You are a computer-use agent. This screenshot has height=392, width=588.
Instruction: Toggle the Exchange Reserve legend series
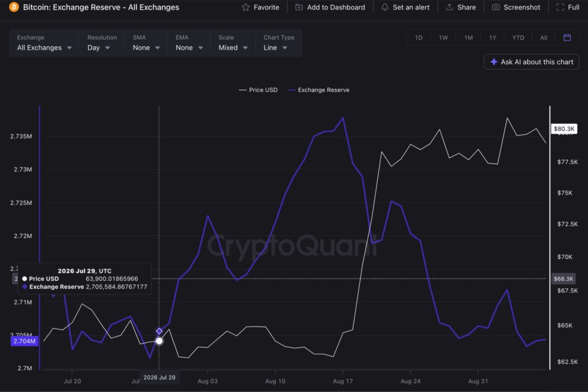point(318,90)
